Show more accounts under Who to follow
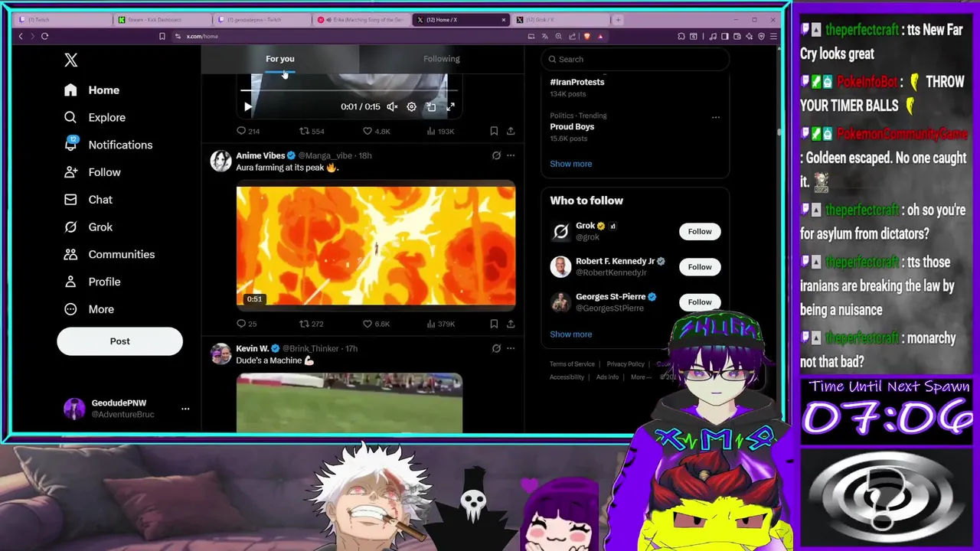The width and height of the screenshot is (980, 551). tap(570, 334)
